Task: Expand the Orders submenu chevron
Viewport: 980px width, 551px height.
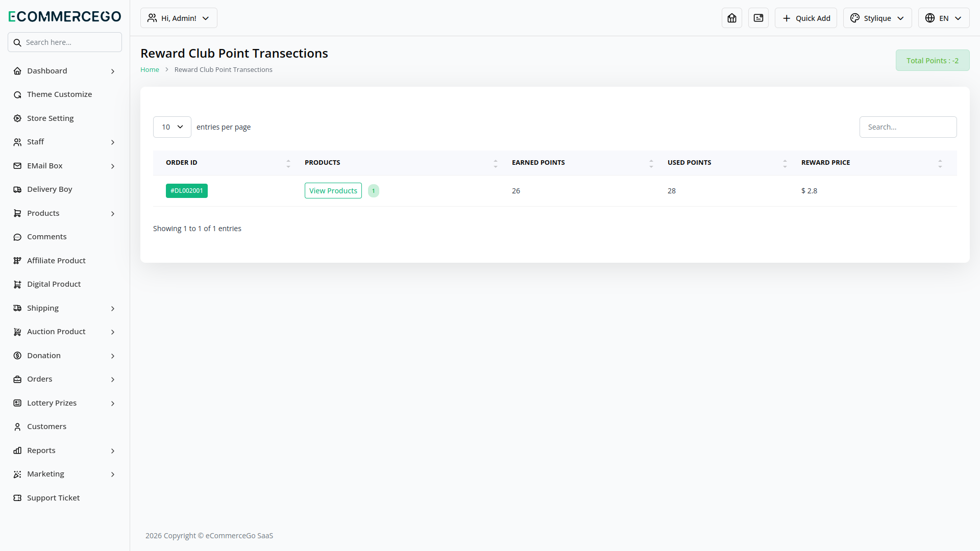Action: click(113, 380)
